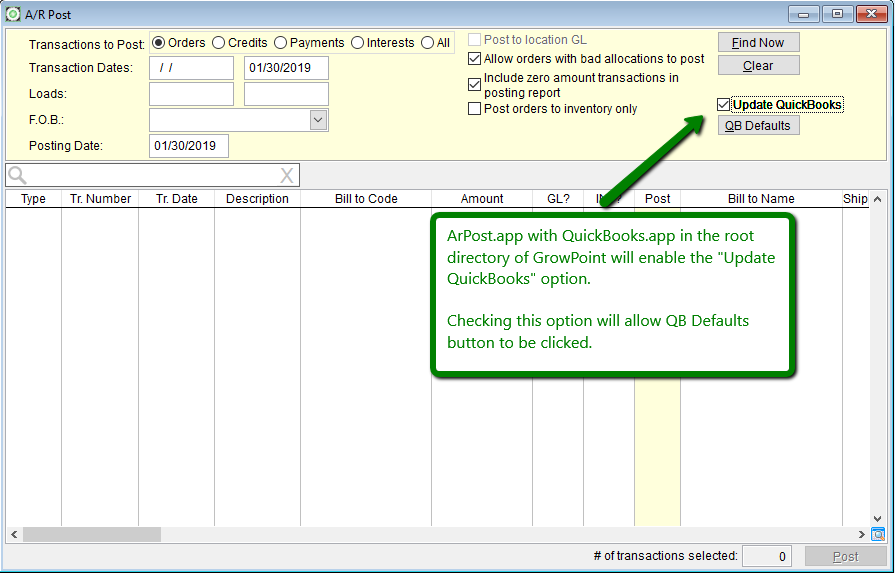895x573 pixels.
Task: Click the Clear button
Action: point(759,66)
